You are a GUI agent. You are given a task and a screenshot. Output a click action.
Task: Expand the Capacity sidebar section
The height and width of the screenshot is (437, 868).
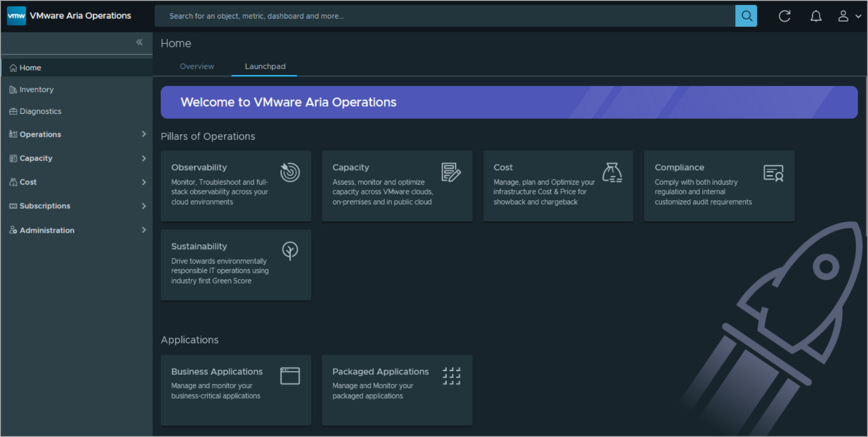[76, 158]
